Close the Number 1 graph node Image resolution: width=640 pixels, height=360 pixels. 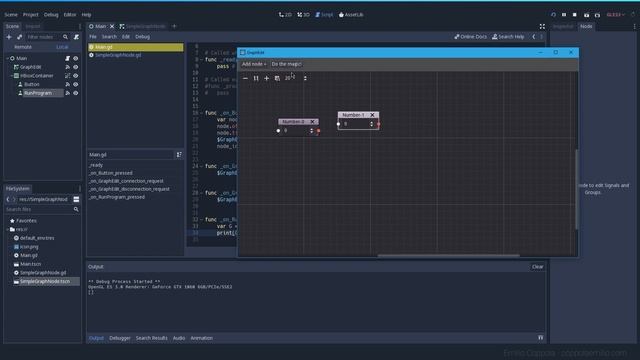click(x=372, y=115)
